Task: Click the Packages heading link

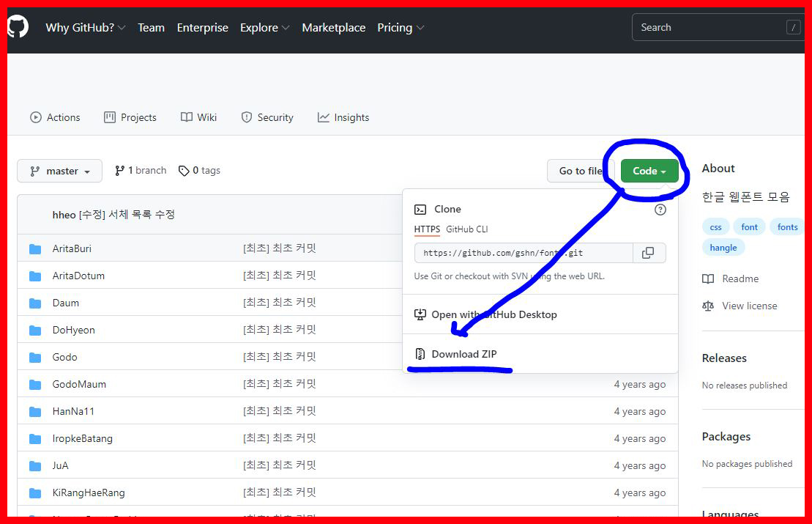Action: 726,437
